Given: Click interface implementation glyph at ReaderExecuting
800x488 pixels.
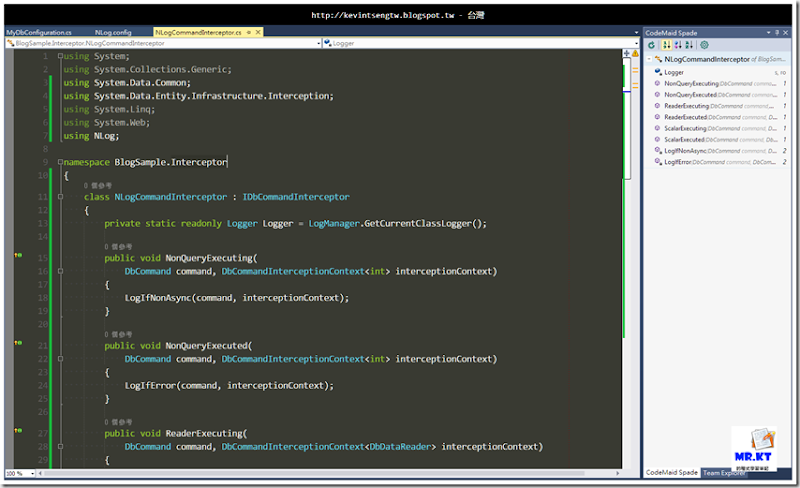Looking at the screenshot, I should [x=18, y=431].
